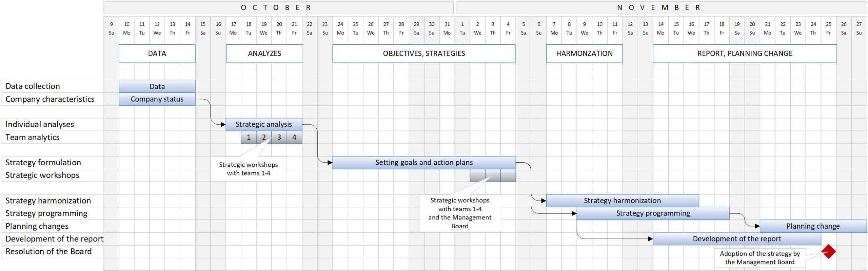868x271 pixels.
Task: Click the 'Adoption of the strategy' callout
Action: click(759, 258)
